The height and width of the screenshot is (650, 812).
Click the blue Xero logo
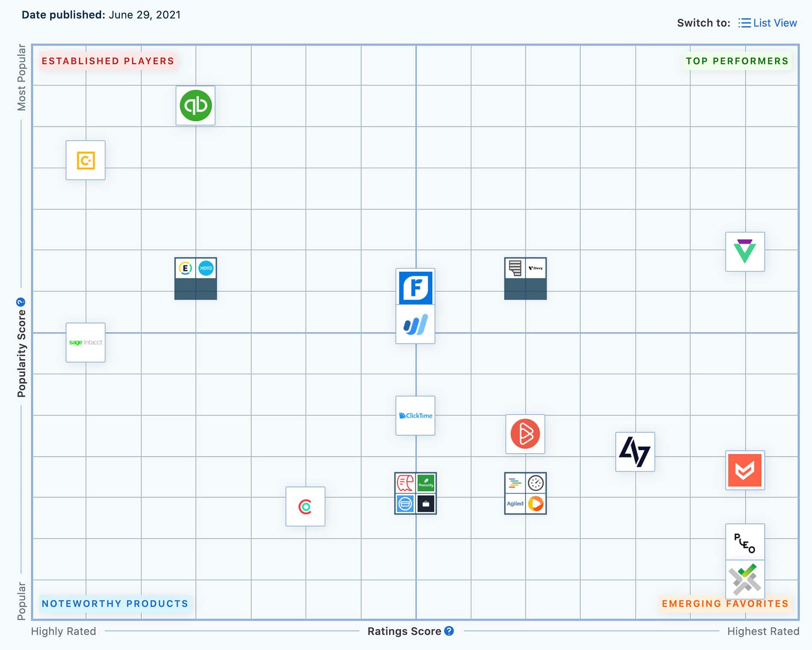[x=206, y=268]
